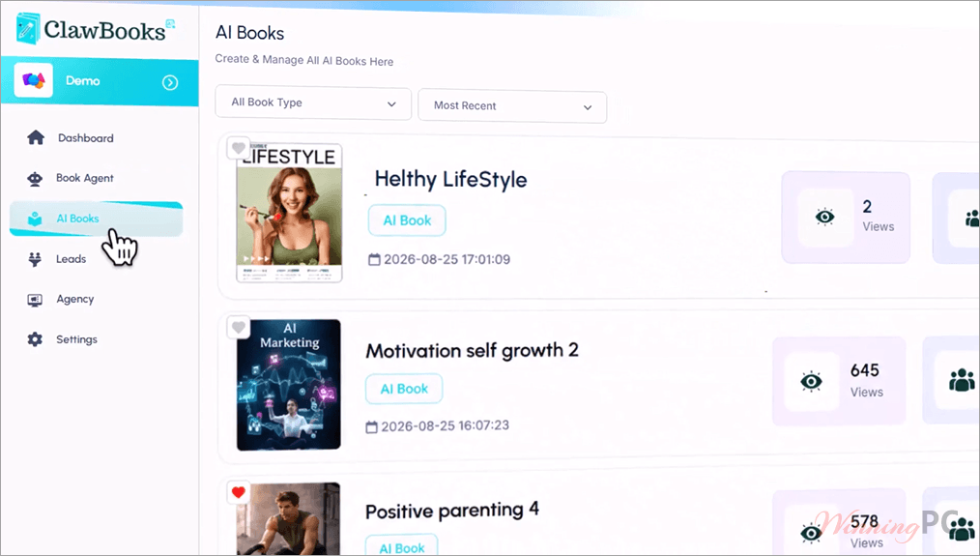The image size is (980, 556).
Task: Click AI Book tag under Helthy LifeStyle
Action: [x=407, y=220]
